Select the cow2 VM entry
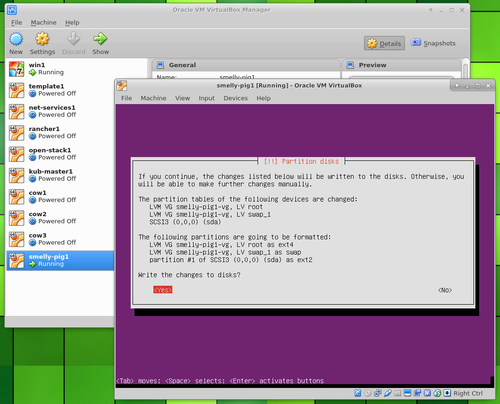The width and height of the screenshot is (500, 404). click(60, 218)
